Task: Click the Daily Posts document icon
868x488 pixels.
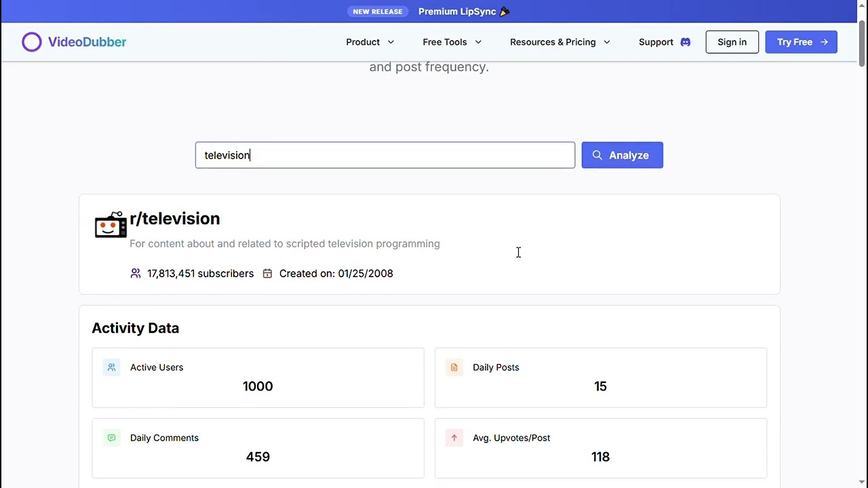Action: point(454,367)
